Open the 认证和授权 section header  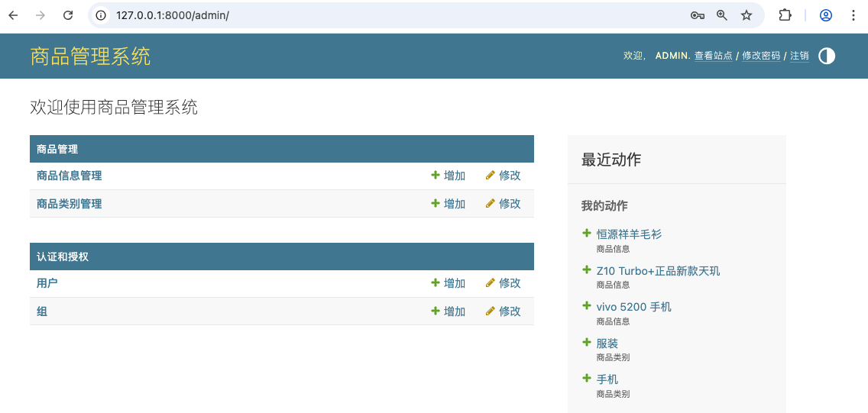[63, 257]
